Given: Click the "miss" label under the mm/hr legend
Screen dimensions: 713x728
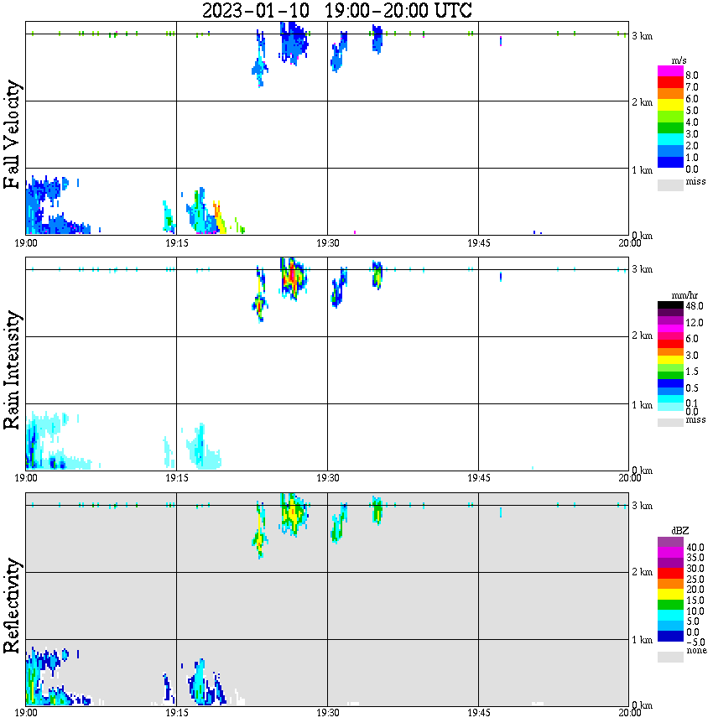Looking at the screenshot, I should coord(695,419).
